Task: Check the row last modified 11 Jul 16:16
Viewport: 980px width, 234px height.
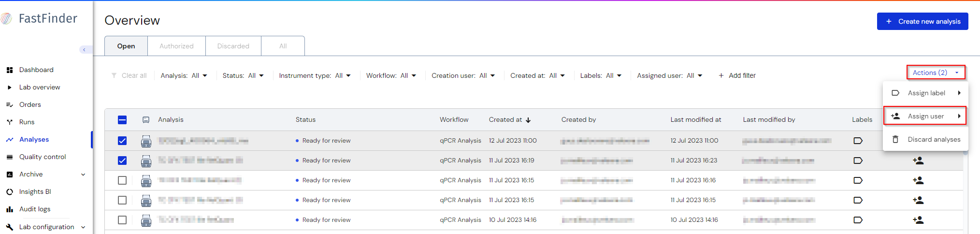Action: [x=122, y=180]
